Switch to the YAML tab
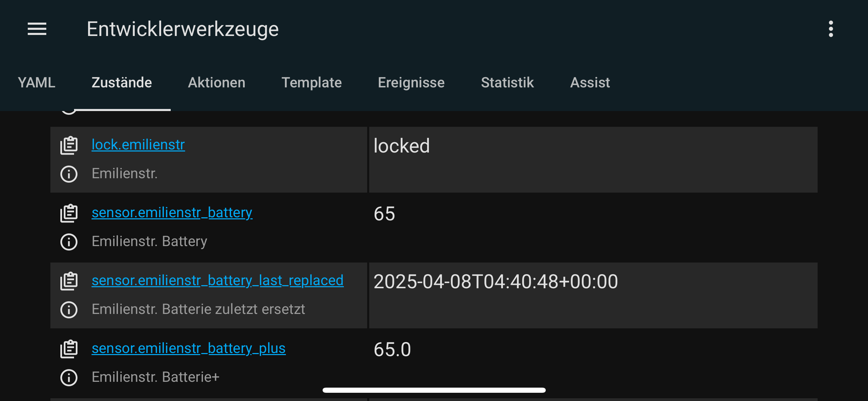The height and width of the screenshot is (401, 868). [x=36, y=83]
